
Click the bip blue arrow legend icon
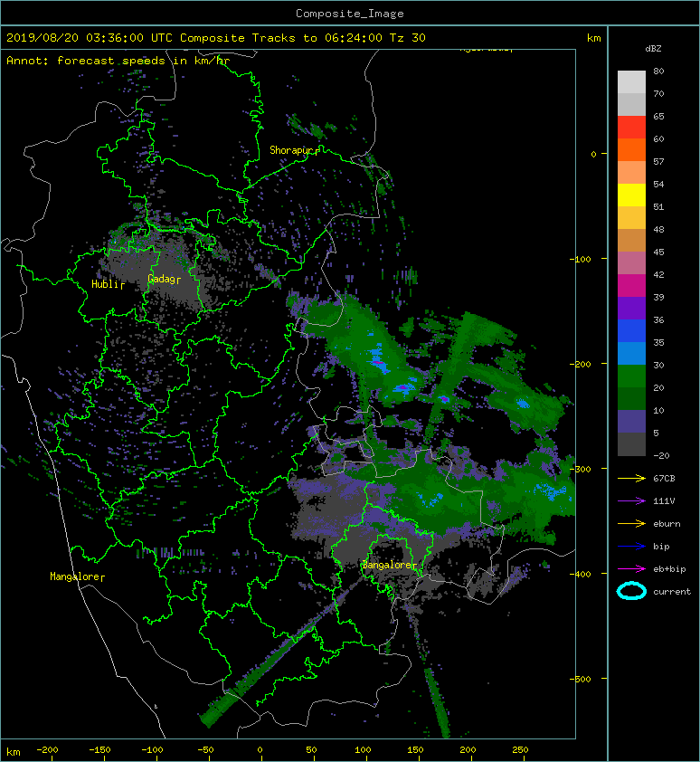[631, 547]
